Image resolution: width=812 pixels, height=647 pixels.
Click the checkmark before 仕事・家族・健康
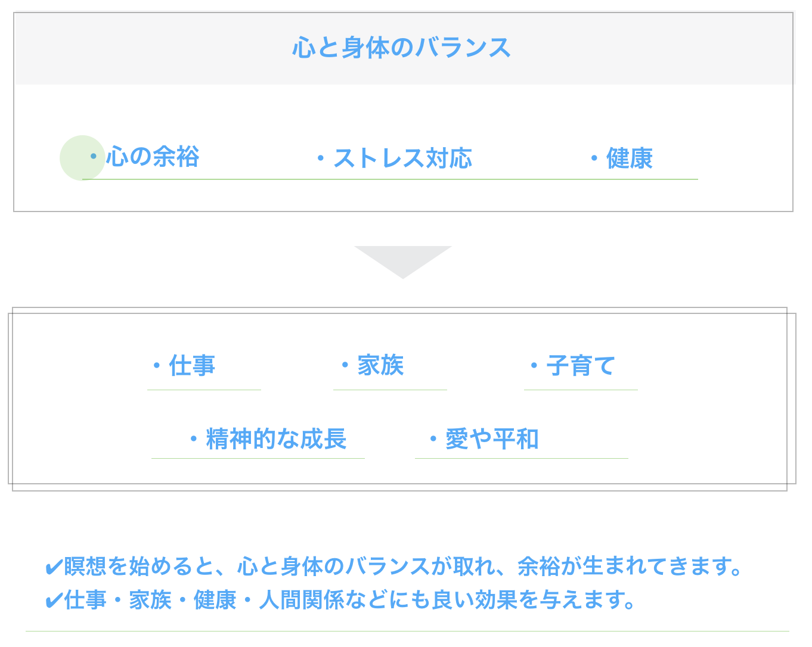pyautogui.click(x=54, y=601)
